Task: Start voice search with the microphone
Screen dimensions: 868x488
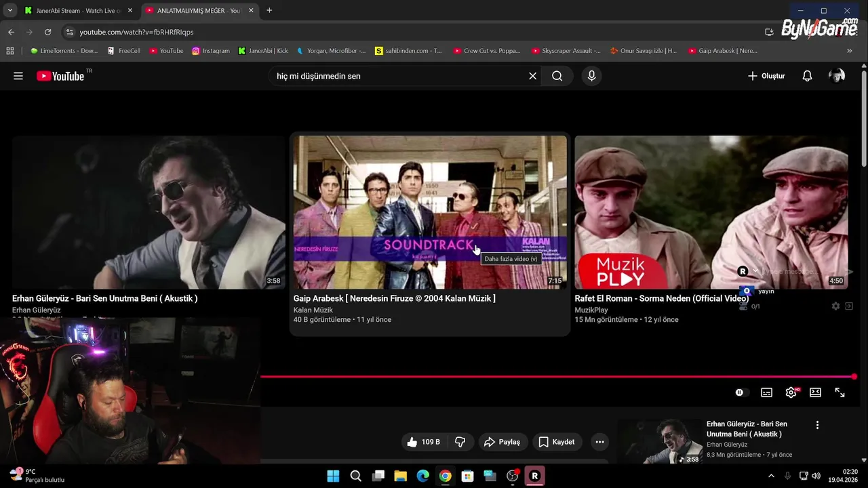Action: [591, 76]
